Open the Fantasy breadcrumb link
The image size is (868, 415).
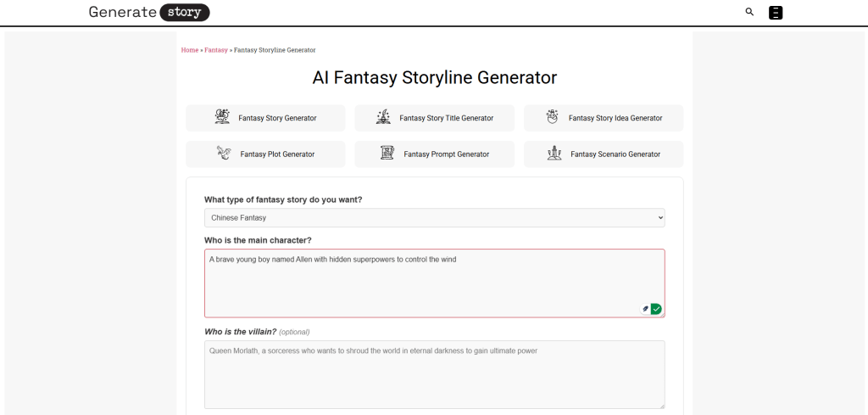click(x=216, y=50)
